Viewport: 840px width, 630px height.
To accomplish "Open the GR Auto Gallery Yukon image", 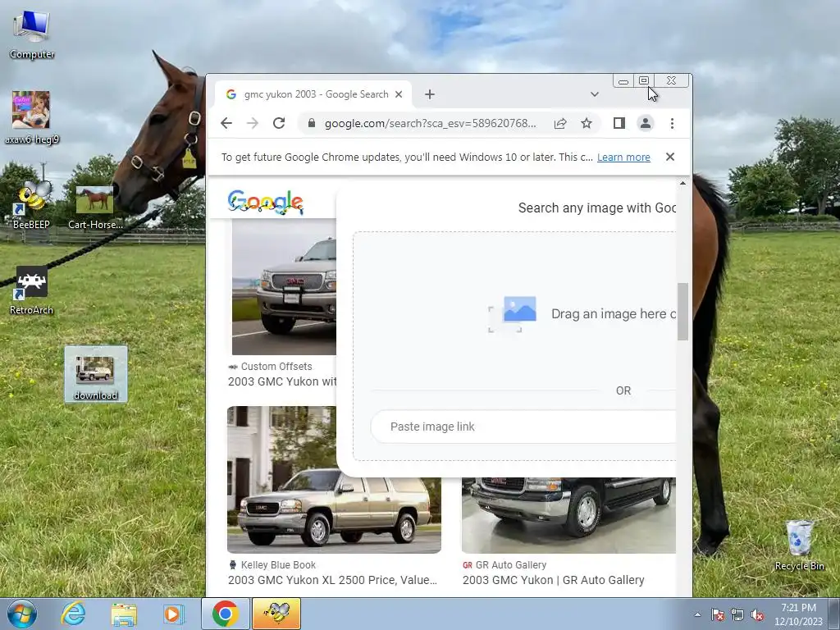I will click(x=568, y=515).
